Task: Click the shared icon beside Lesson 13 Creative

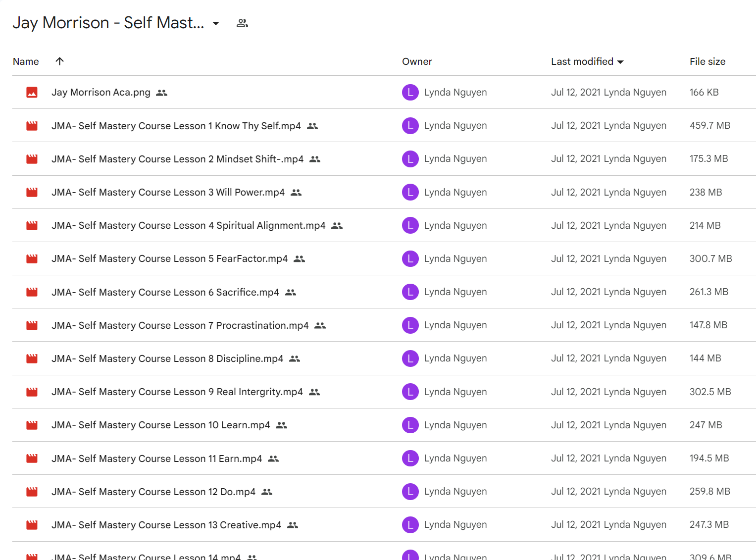Action: point(293,525)
